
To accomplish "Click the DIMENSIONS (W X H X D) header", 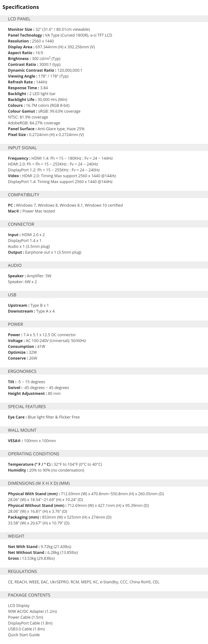I will pos(104,483).
